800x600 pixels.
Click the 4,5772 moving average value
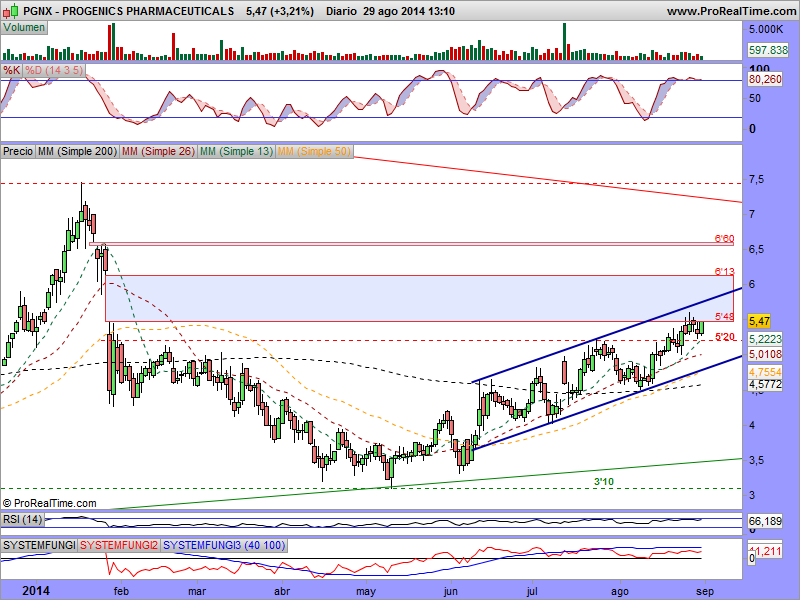pos(765,384)
